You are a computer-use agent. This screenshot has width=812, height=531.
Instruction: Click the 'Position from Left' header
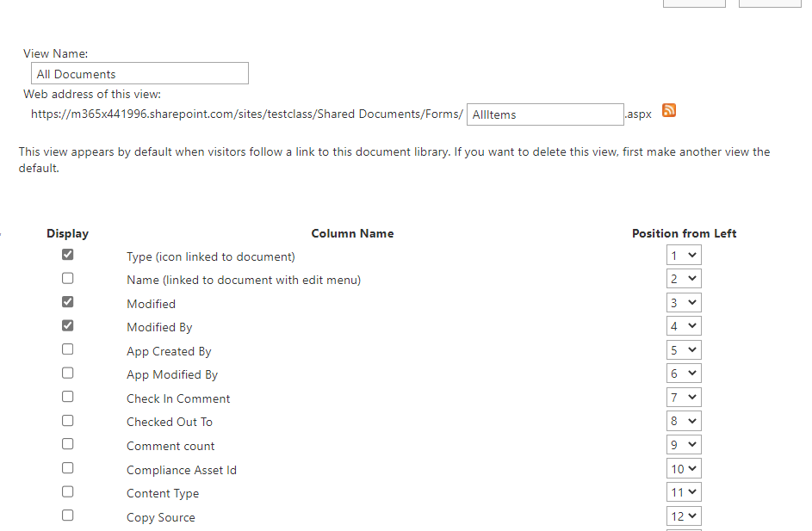[684, 233]
